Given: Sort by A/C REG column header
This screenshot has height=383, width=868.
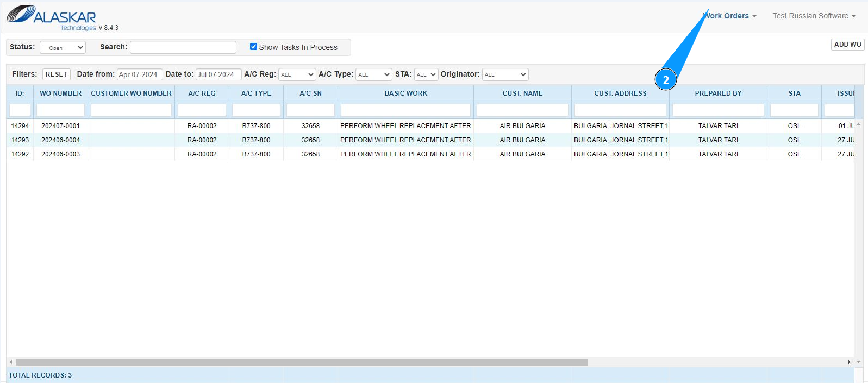Looking at the screenshot, I should 202,93.
